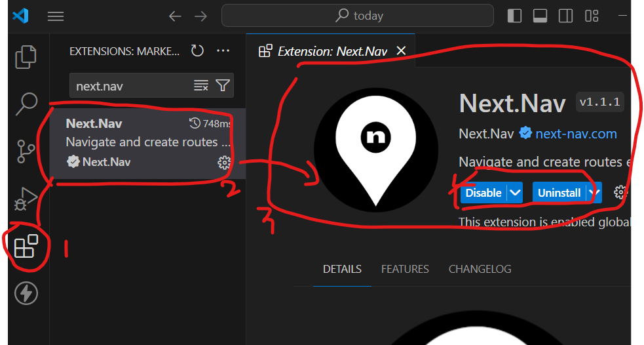Screen dimensions: 644x345
Task: Expand the Disable dropdown arrow
Action: [x=515, y=193]
